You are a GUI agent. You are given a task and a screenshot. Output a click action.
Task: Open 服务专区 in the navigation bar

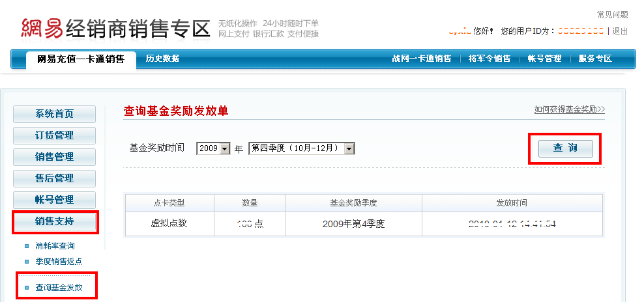tap(595, 59)
